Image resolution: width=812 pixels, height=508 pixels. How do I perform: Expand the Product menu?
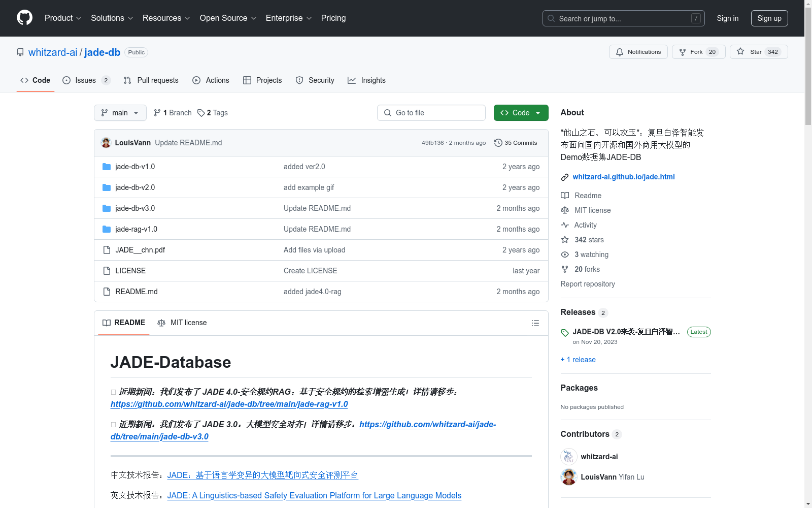[x=63, y=18]
